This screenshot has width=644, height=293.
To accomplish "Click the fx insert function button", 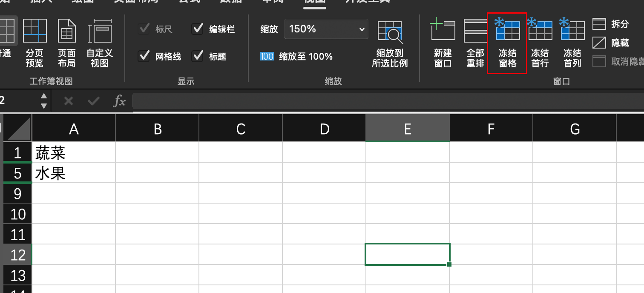I will pos(119,101).
